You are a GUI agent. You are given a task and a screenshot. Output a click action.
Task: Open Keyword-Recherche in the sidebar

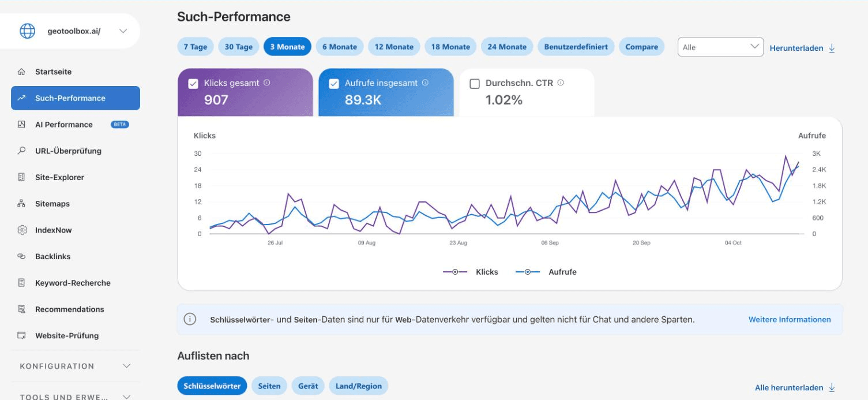76,283
